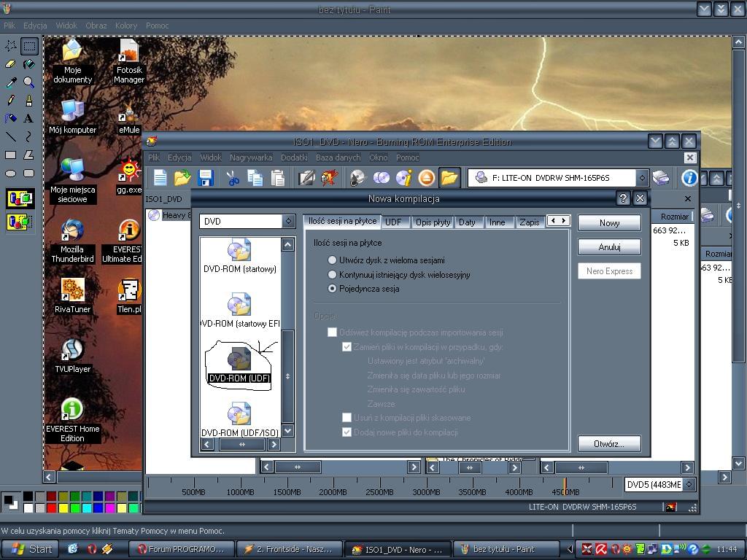Click the Nowy button
747x560 pixels.
coord(609,222)
